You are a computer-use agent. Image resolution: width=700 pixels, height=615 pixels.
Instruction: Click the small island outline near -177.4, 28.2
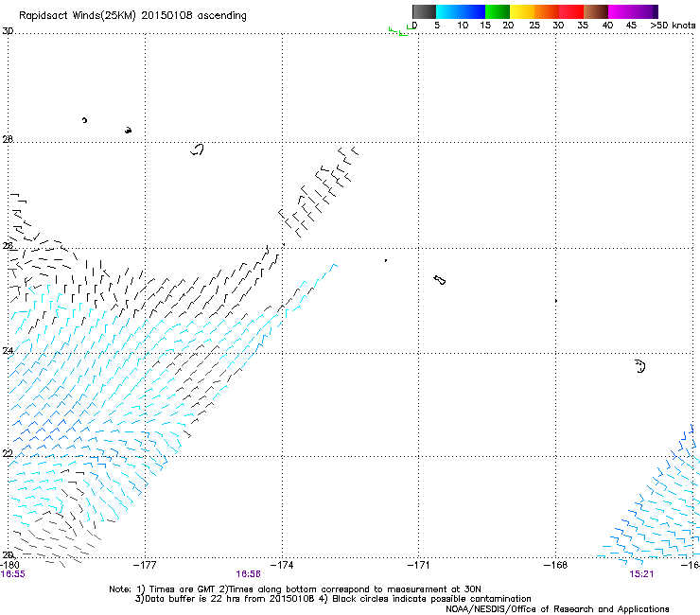pyautogui.click(x=128, y=131)
